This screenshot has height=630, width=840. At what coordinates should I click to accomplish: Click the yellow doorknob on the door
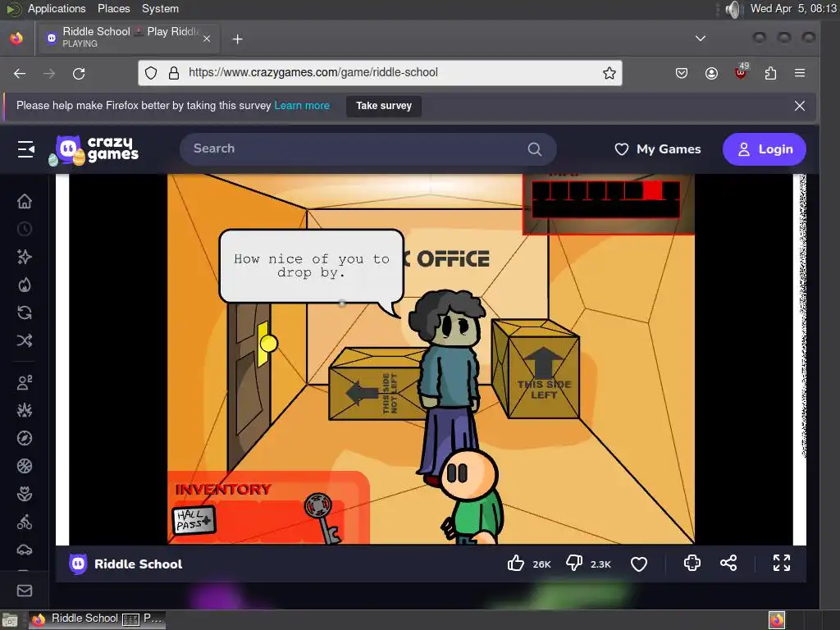pos(268,343)
